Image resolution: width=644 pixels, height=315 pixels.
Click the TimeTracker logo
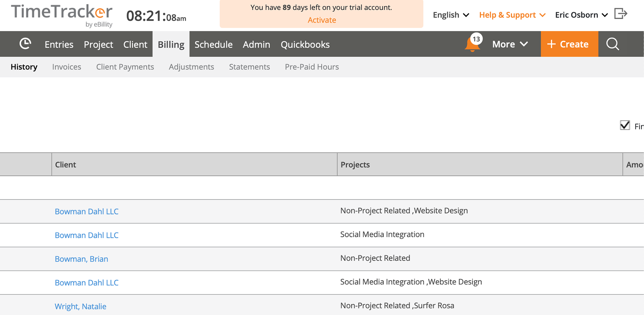[62, 15]
